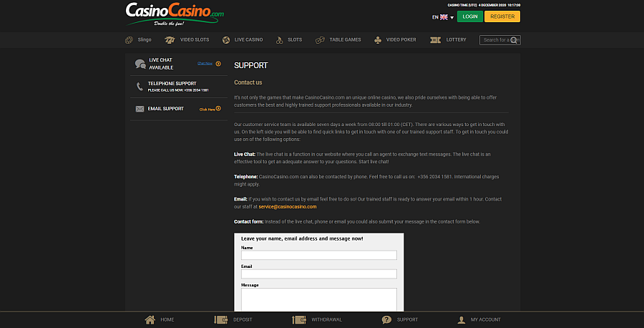Click the Home house icon

pos(150,320)
